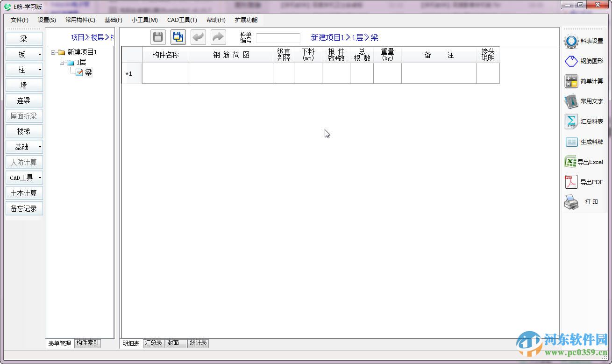
Task: Open the 简单计算 calculator icon
Action: [584, 81]
